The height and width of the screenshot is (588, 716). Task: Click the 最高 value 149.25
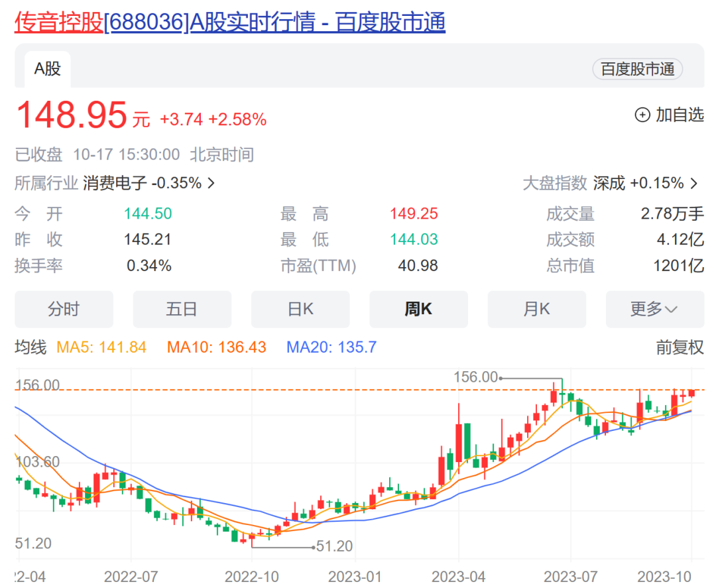click(x=414, y=213)
